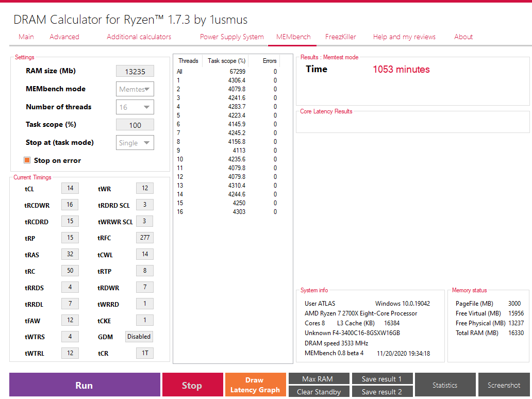Screen dimensions: 532x399
Task: Click the AMD Ryzen 7 2700X processor text
Action: click(361, 313)
